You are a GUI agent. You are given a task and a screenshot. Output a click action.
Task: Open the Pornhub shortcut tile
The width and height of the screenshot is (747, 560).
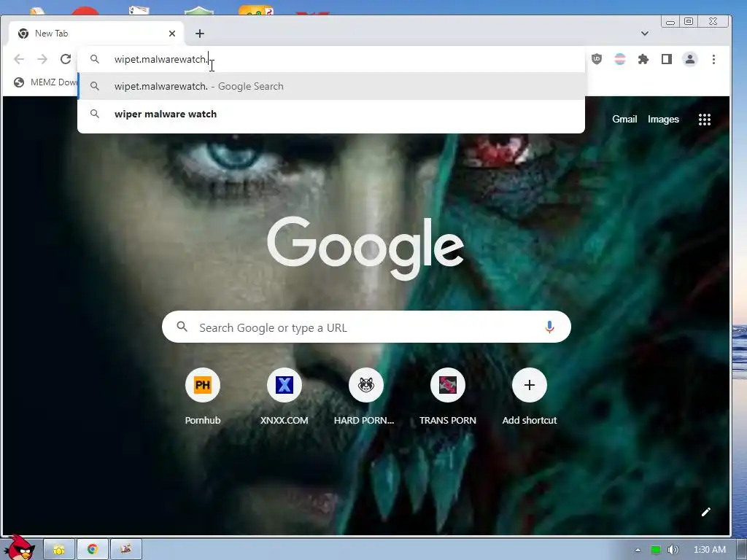[x=203, y=396]
